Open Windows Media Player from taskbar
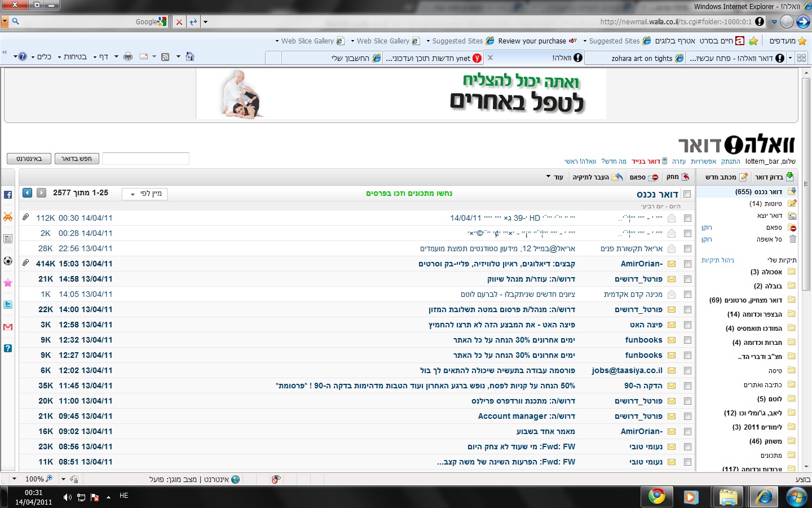812x508 pixels. click(x=690, y=497)
